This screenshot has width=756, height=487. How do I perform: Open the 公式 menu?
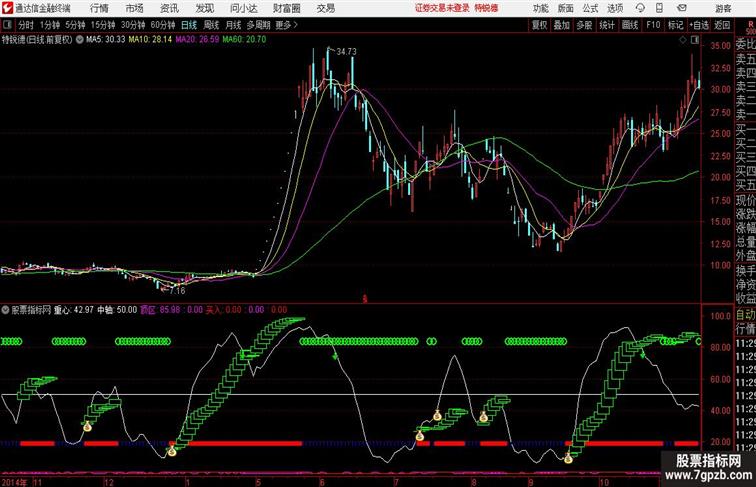[590, 8]
